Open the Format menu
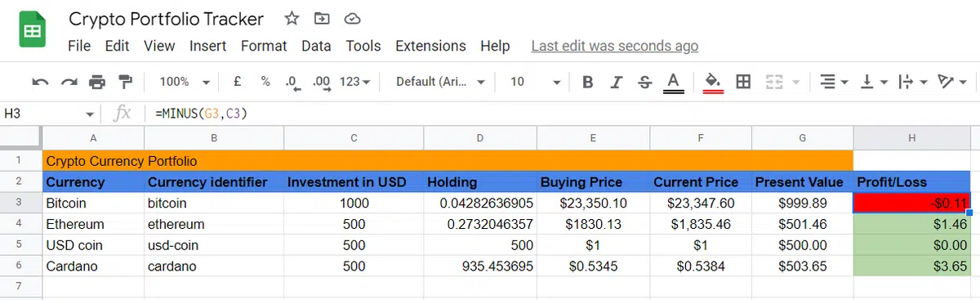Image resolution: width=980 pixels, height=300 pixels. 264,46
